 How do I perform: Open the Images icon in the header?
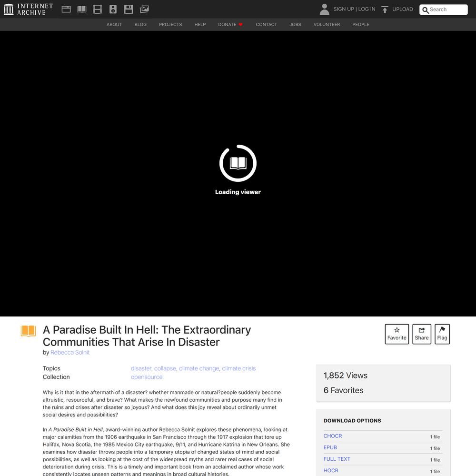144,10
